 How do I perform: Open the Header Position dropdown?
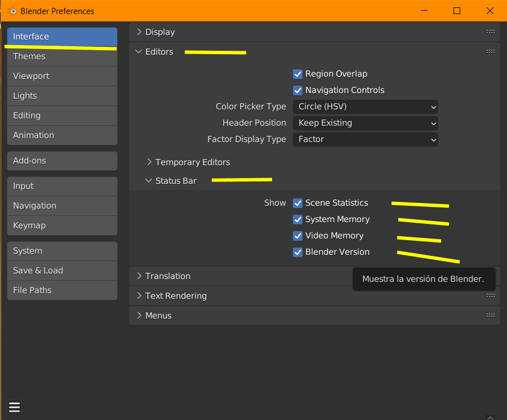pos(365,123)
